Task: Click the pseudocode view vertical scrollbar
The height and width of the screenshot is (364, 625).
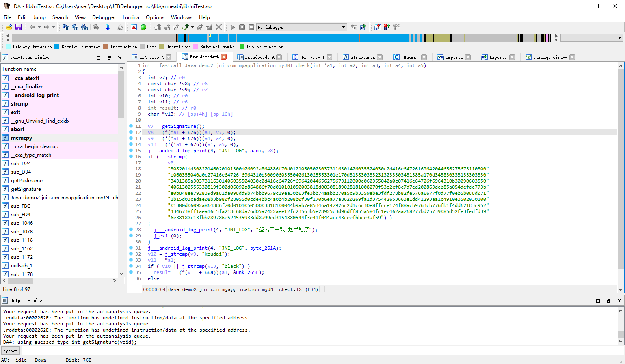Action: [x=620, y=168]
